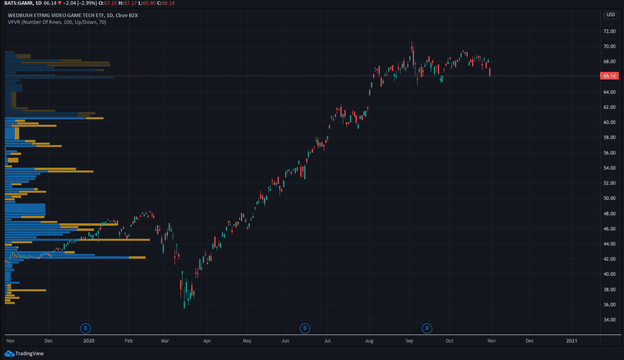This screenshot has width=624, height=360.
Task: Click the 34.00 price axis label
Action: click(609, 320)
